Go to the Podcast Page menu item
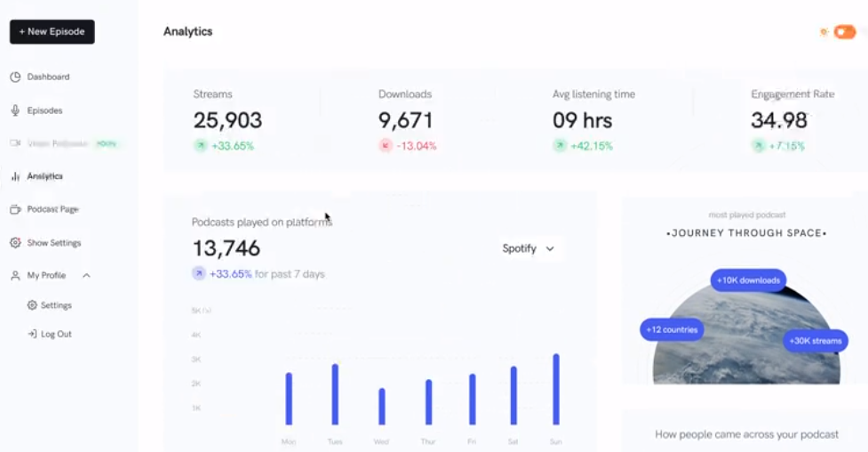 [53, 209]
